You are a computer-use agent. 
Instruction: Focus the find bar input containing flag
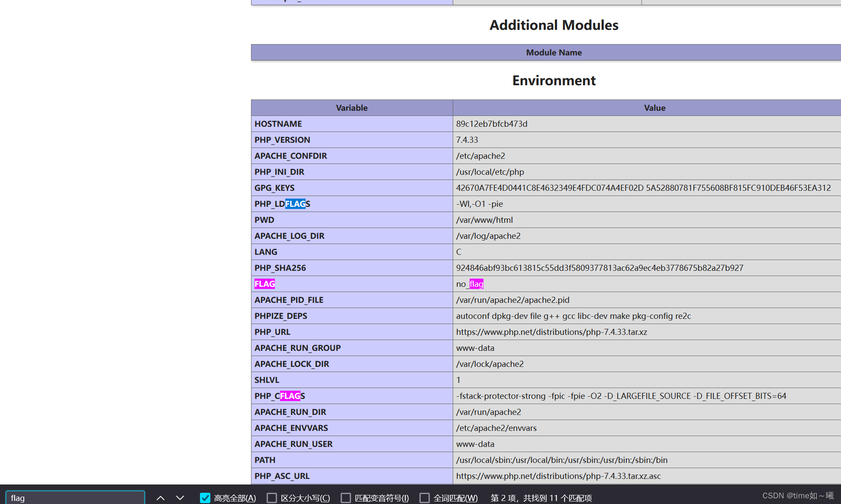[75, 498]
